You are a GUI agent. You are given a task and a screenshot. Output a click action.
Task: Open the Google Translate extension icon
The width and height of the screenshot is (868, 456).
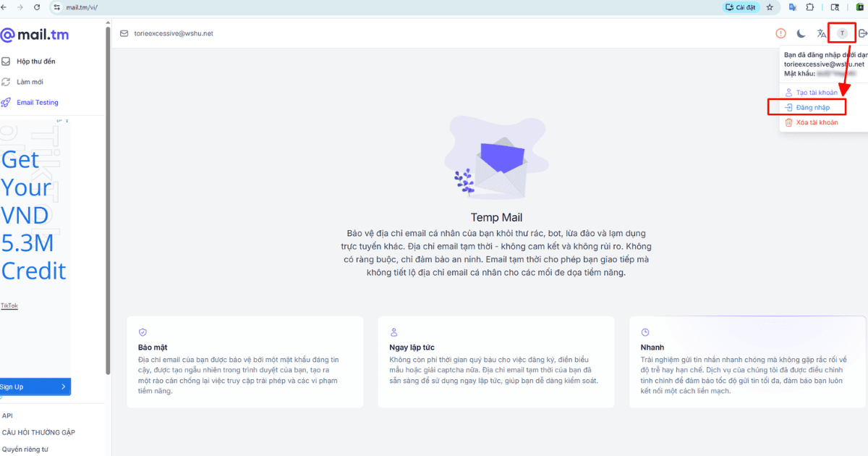(x=792, y=7)
